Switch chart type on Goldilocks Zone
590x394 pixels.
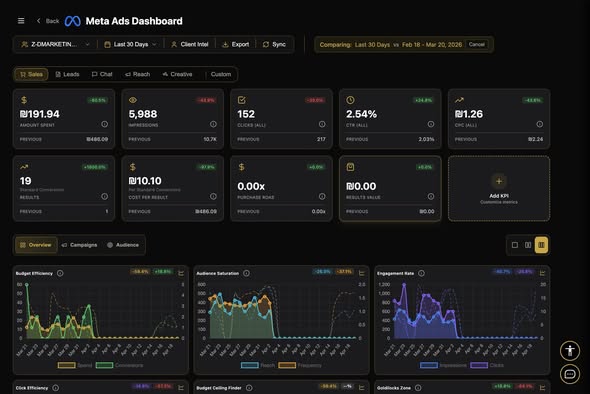542,387
